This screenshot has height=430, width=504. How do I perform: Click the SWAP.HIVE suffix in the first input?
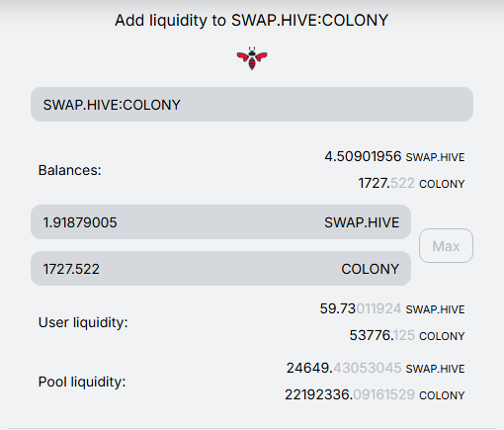point(362,222)
